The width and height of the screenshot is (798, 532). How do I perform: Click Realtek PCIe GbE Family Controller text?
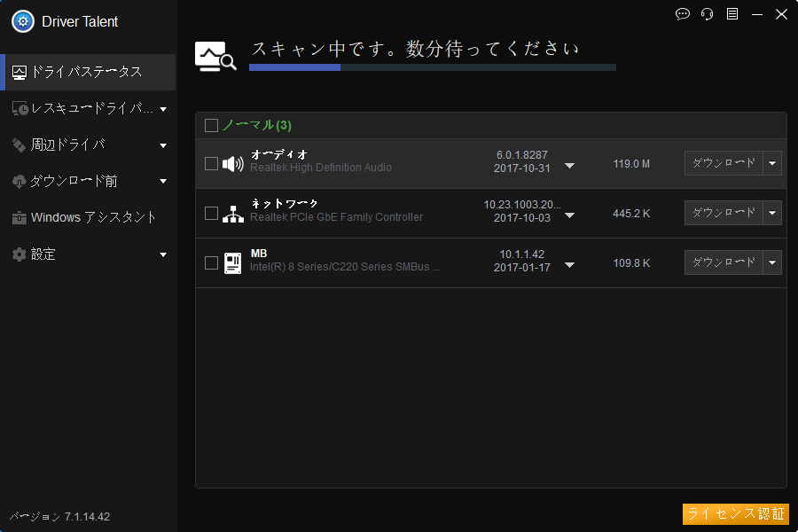coord(336,217)
